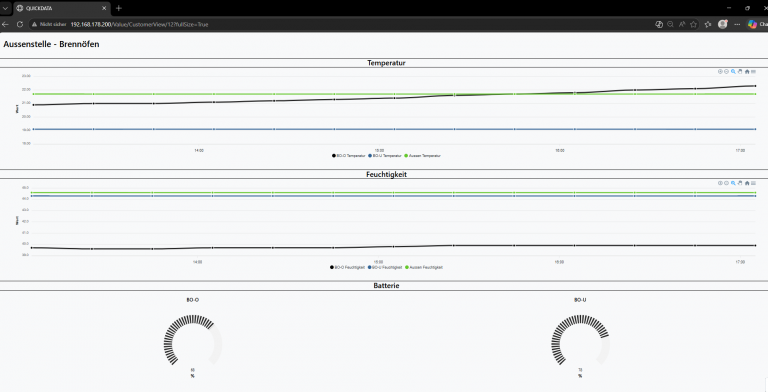Screen dimensions: 768x392
Task: Open the browser profile avatar
Action: 722,24
